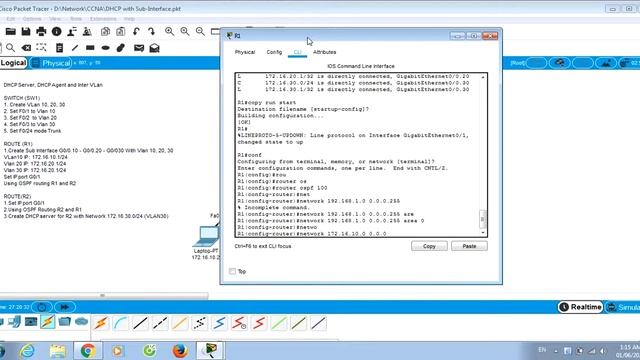The image size is (640, 360).
Task: Choose the phone cable
Action: coord(199,323)
